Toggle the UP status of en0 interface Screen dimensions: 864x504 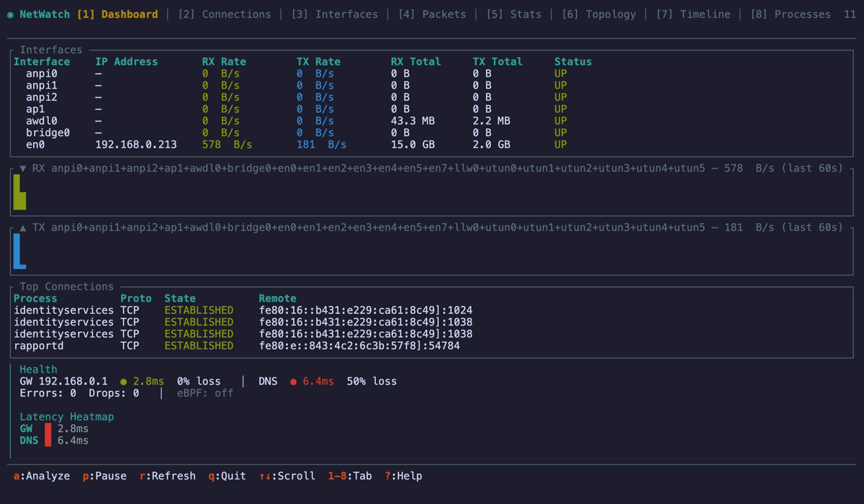pyautogui.click(x=563, y=144)
